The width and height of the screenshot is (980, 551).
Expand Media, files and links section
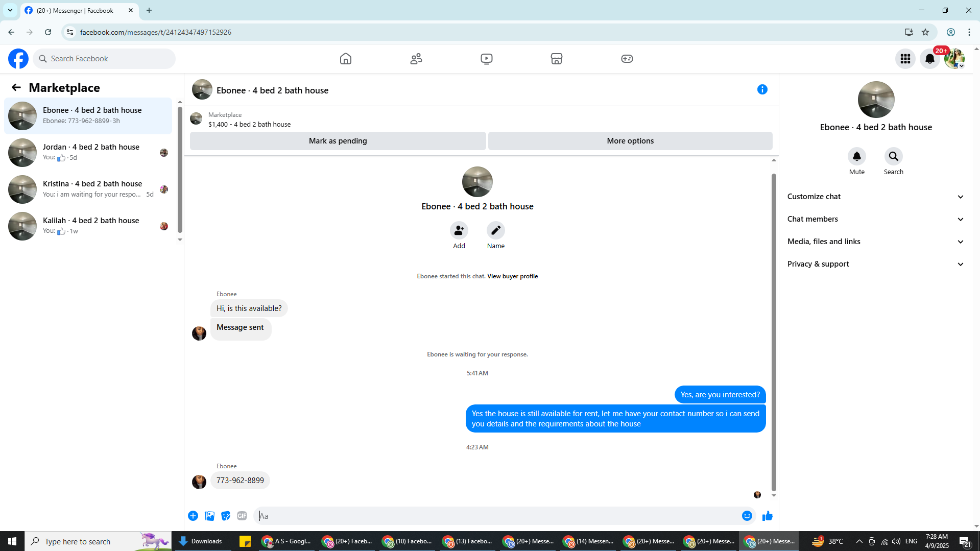click(876, 242)
